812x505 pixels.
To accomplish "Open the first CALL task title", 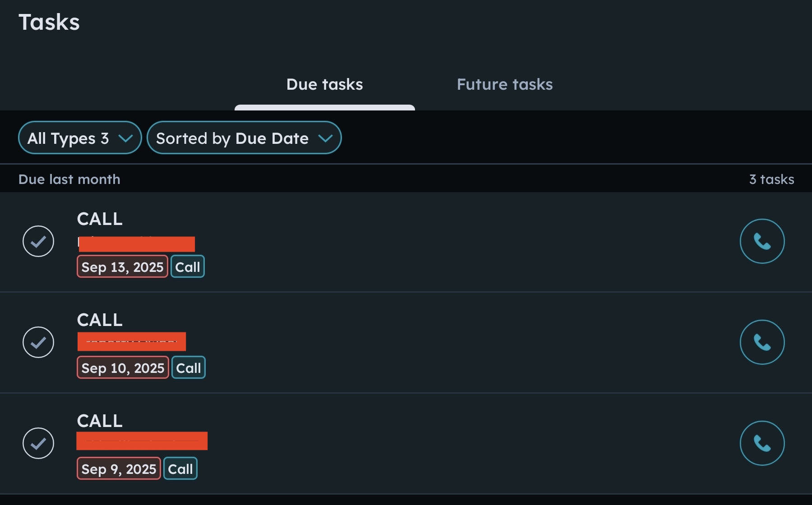I will point(100,219).
